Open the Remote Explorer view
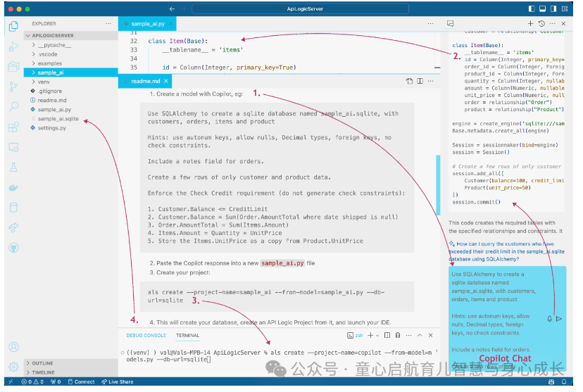 [x=14, y=148]
